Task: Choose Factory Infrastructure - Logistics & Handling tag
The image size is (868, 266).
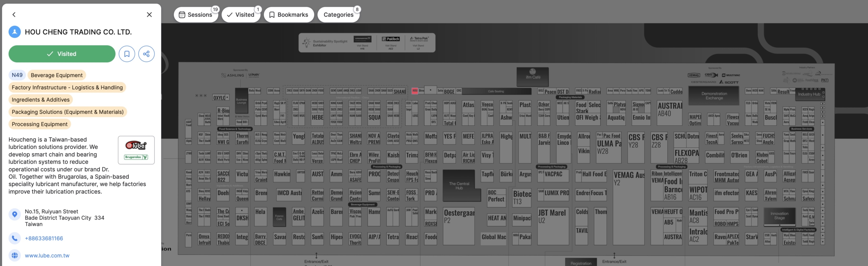Action: coord(67,87)
